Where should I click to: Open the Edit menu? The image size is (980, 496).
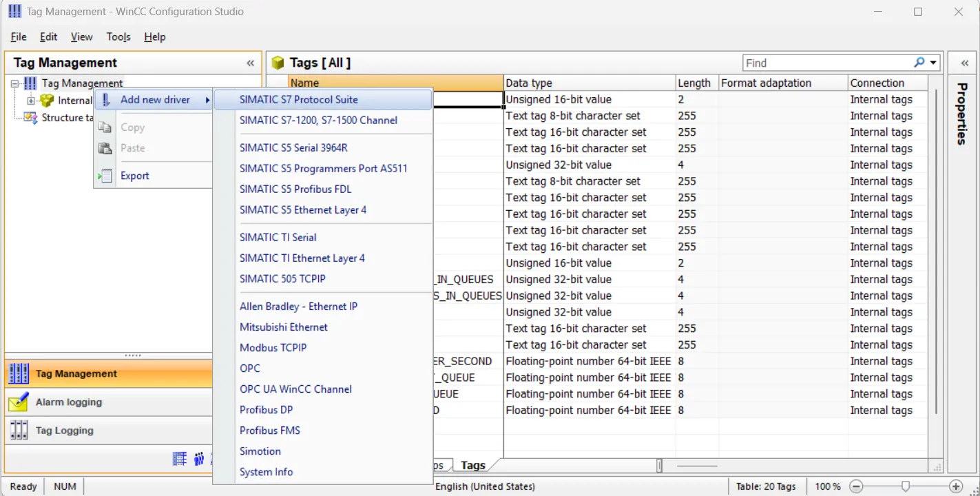click(x=48, y=37)
